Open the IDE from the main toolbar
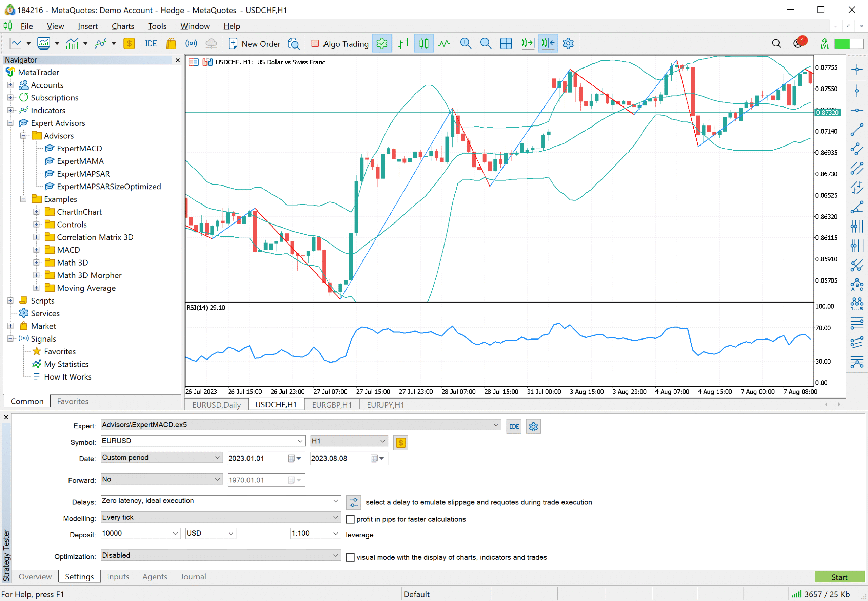This screenshot has width=868, height=601. 151,43
